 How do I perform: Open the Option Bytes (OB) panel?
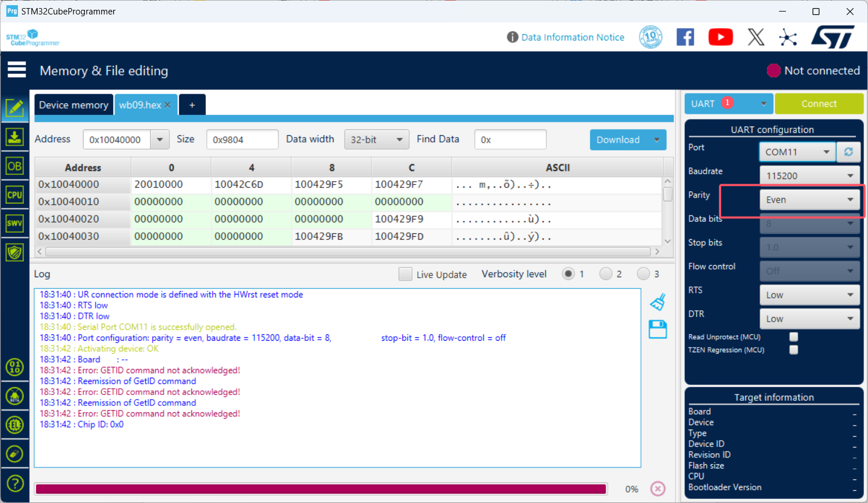[14, 166]
